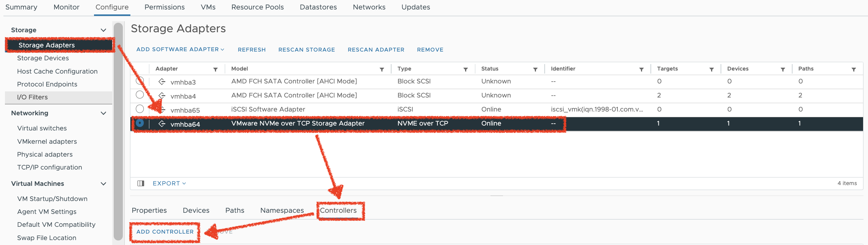This screenshot has height=245, width=868.
Task: Click the column chooser icon beside Export
Action: 141,184
